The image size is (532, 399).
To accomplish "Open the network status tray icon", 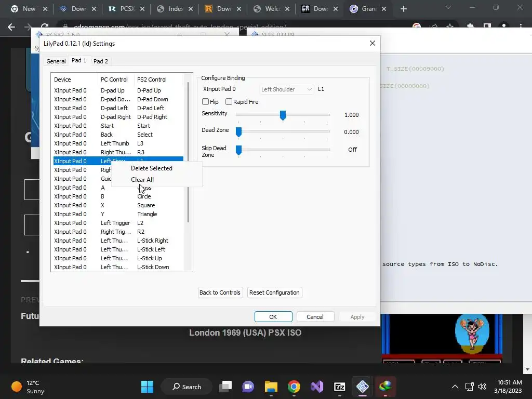I will click(x=470, y=387).
